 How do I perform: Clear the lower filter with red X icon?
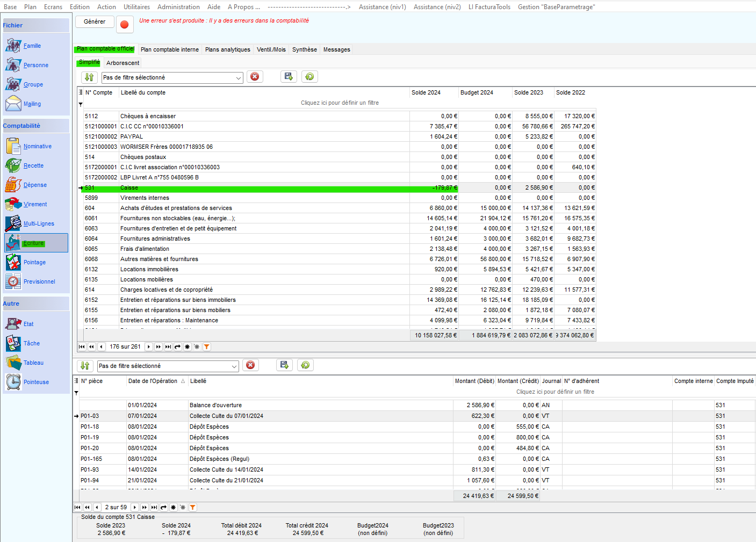(x=250, y=365)
